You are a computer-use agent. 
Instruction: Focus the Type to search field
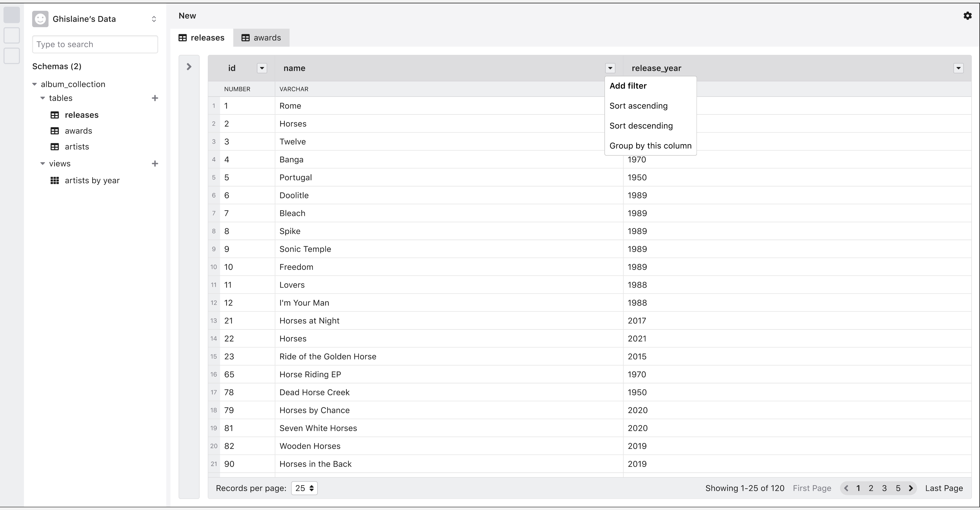[95, 45]
